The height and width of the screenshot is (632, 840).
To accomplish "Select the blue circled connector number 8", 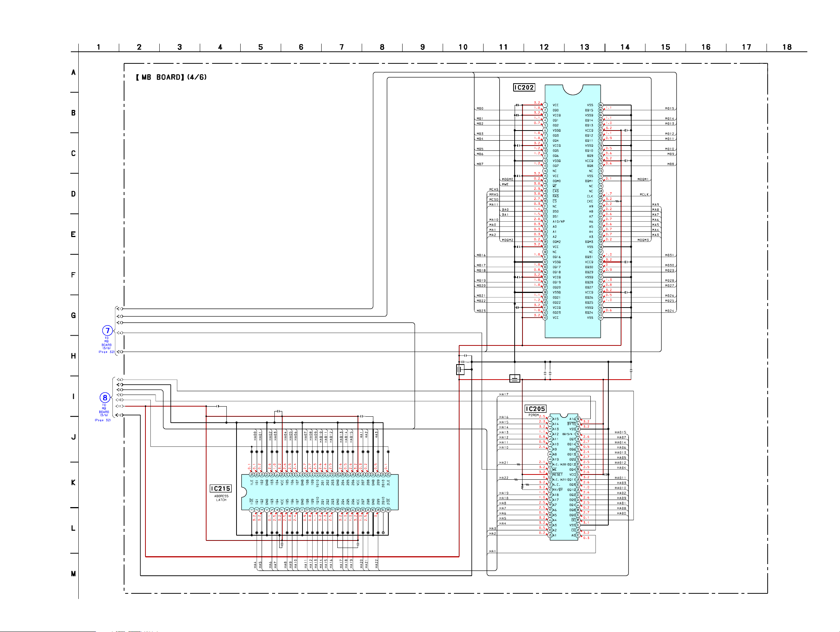I will tap(105, 398).
